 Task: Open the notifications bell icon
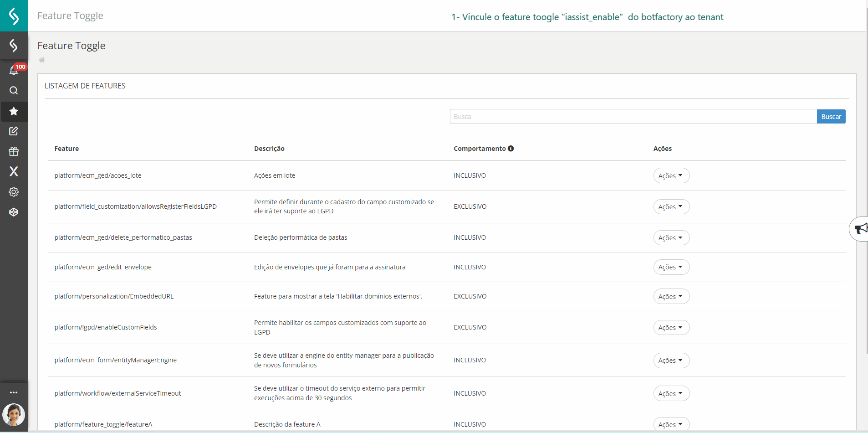(x=14, y=70)
